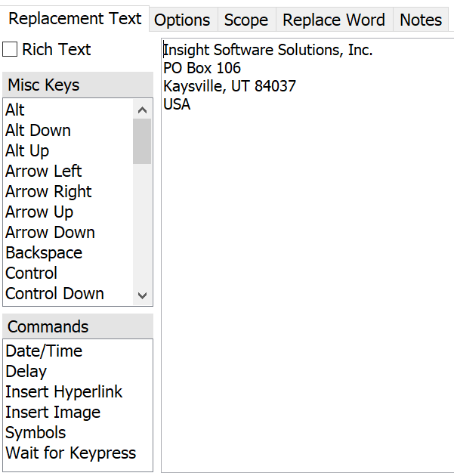Click the Misc Keys scrollbar thumb
This screenshot has height=476, width=454.
(x=142, y=141)
